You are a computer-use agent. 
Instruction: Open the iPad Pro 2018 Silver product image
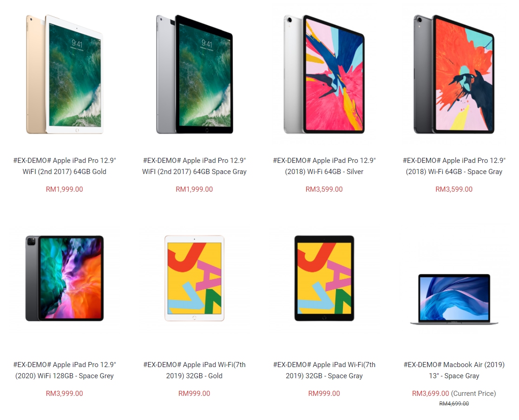click(324, 74)
